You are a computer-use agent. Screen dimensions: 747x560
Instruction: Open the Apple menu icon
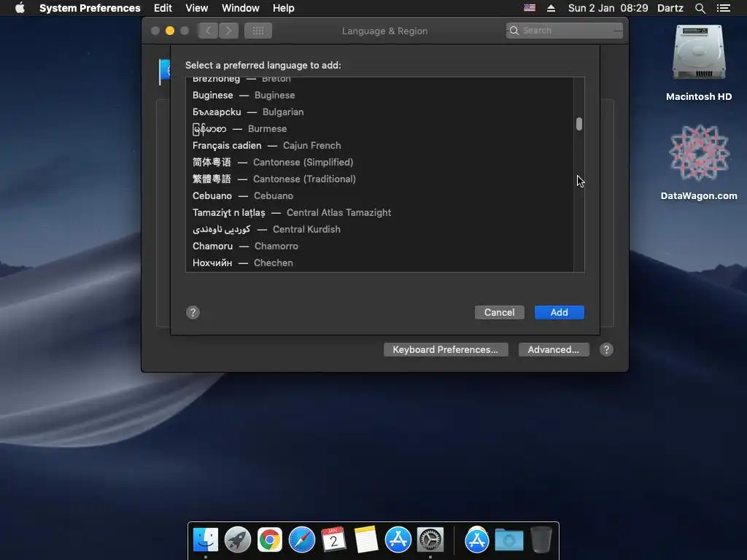coord(20,8)
